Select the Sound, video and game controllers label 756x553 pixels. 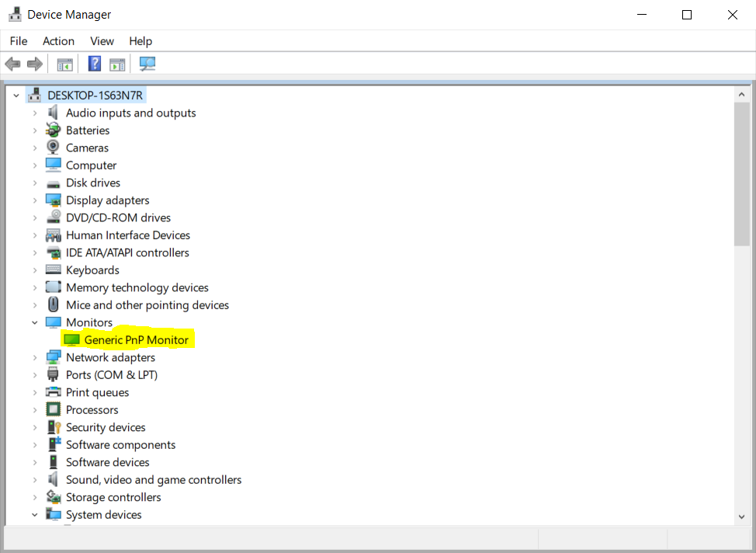pyautogui.click(x=154, y=480)
